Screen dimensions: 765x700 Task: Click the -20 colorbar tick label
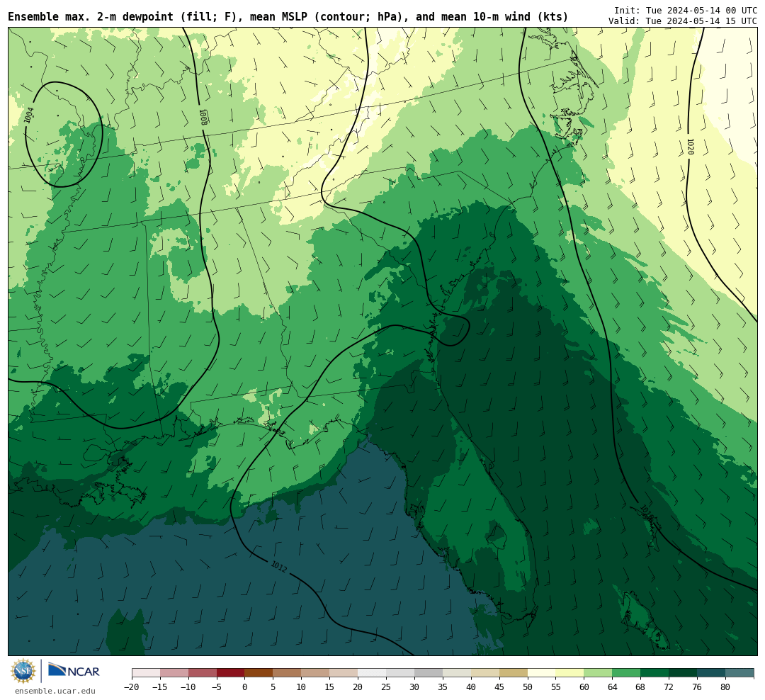132,687
